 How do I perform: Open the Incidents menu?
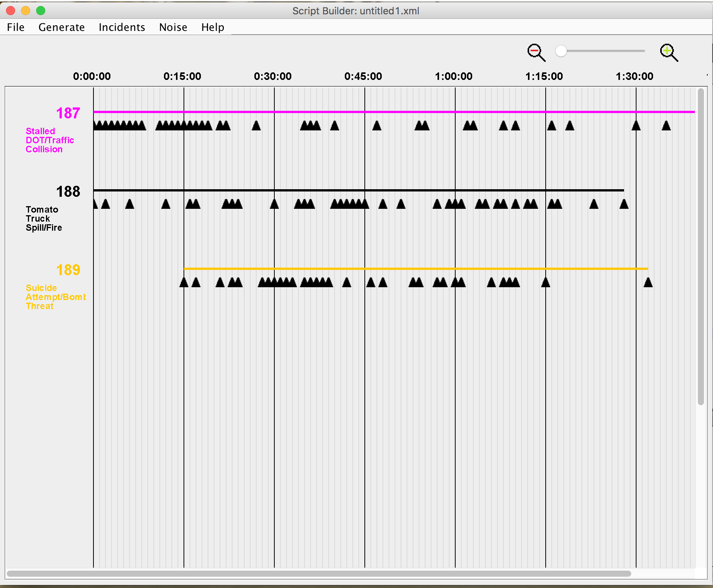pyautogui.click(x=122, y=27)
